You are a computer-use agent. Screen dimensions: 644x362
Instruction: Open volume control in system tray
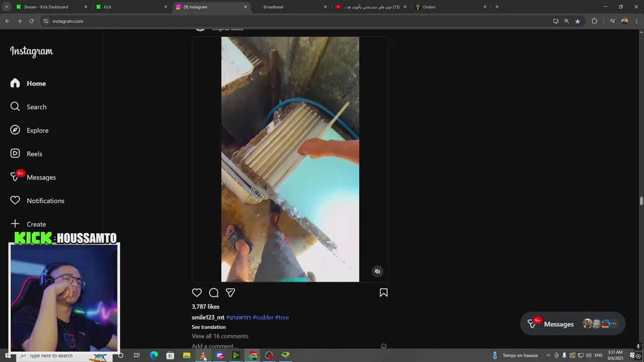(x=588, y=355)
